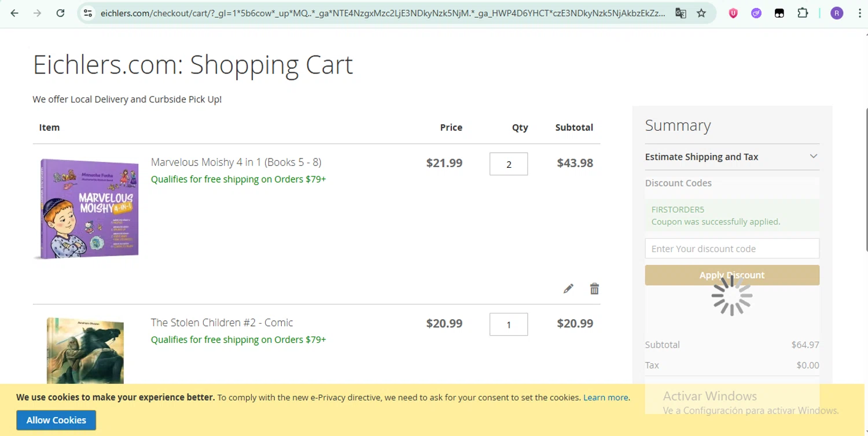
Task: Click the $20.99 price in Price column
Action: tap(444, 323)
